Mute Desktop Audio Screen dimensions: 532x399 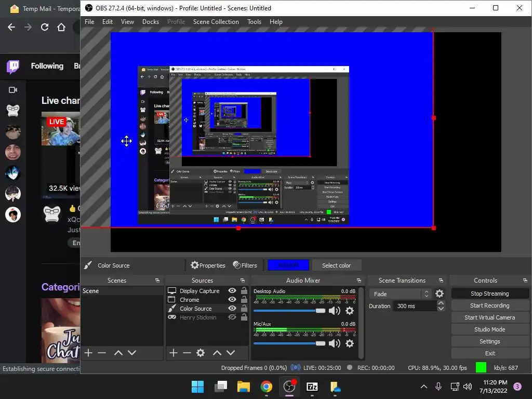pos(334,311)
